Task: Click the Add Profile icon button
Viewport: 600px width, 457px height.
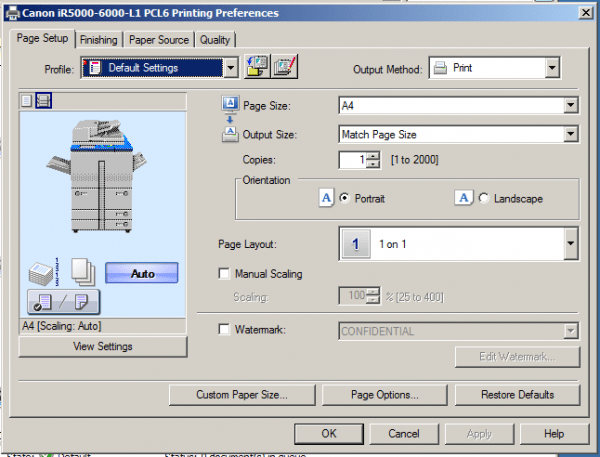Action: (257, 67)
